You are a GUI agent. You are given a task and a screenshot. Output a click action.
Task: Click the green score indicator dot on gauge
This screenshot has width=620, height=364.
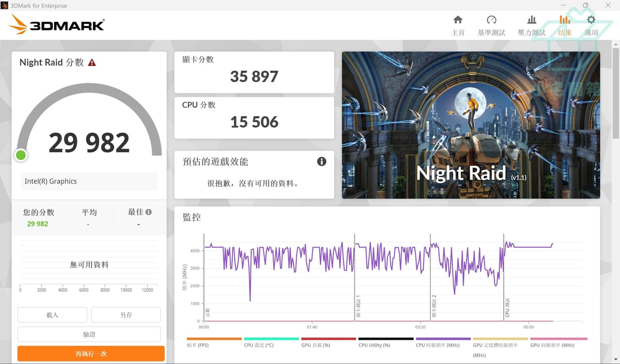[21, 155]
